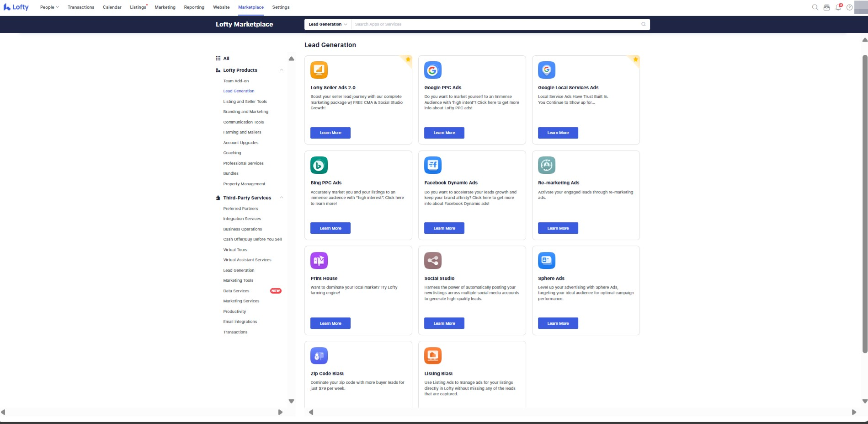The image size is (868, 424).
Task: Open the Lead Generation category dropdown
Action: click(328, 24)
